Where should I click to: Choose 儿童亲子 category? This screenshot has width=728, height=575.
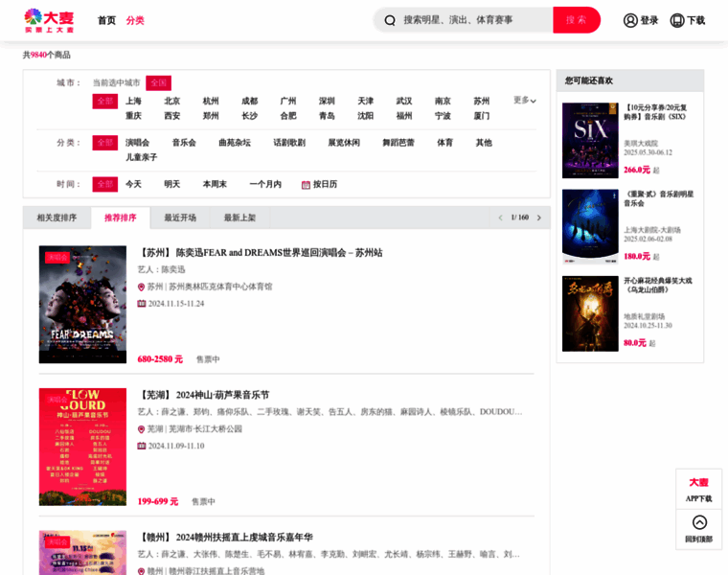point(141,157)
